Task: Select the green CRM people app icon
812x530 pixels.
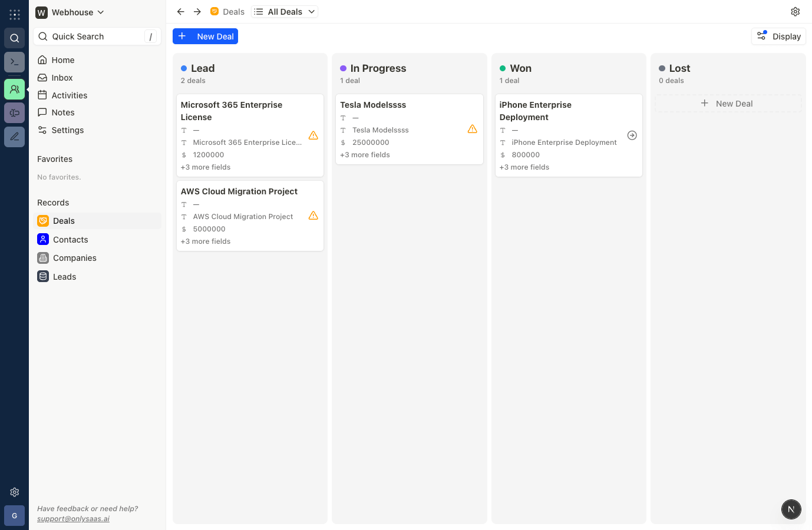Action: (x=15, y=90)
